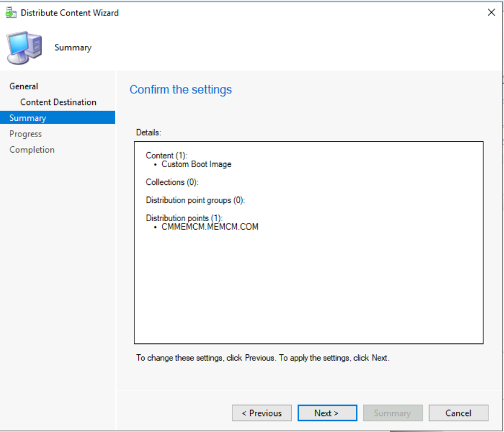Select the Completion step in sidebar

click(32, 150)
